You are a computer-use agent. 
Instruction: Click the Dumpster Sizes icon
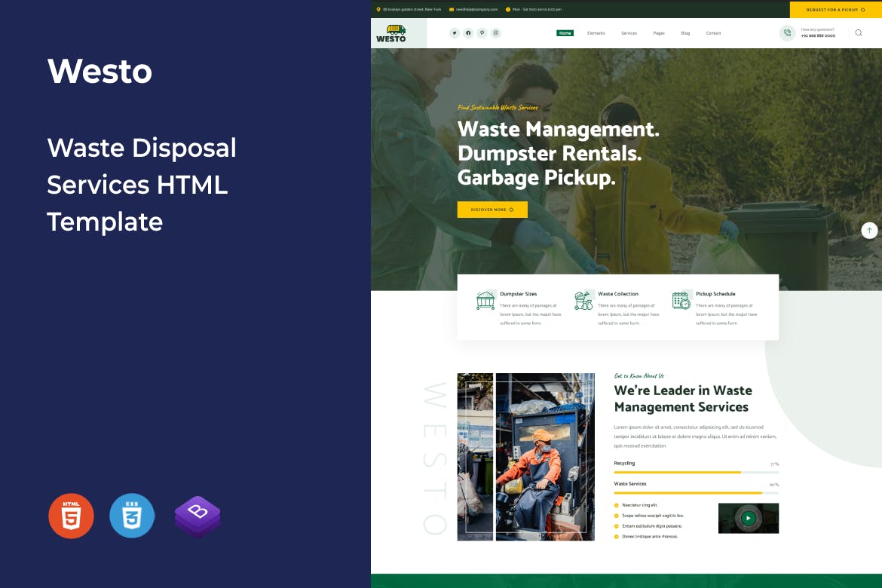coord(485,300)
